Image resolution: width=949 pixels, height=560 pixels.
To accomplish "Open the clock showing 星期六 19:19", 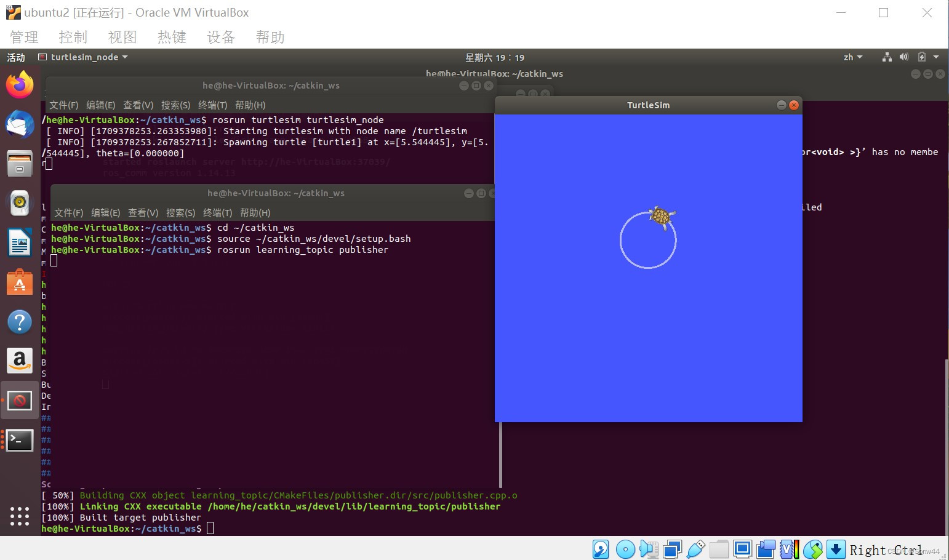I will coord(495,57).
